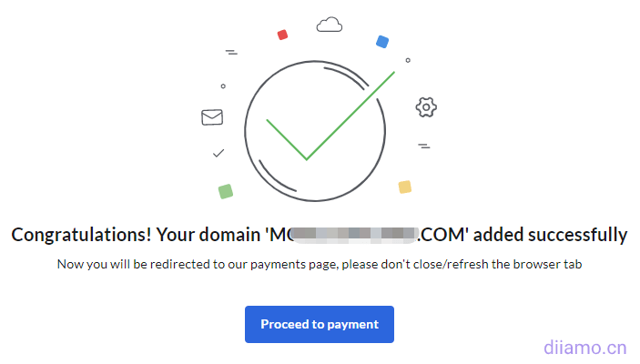The width and height of the screenshot is (640, 364).
Task: Click the blue square decoration
Action: click(x=382, y=42)
